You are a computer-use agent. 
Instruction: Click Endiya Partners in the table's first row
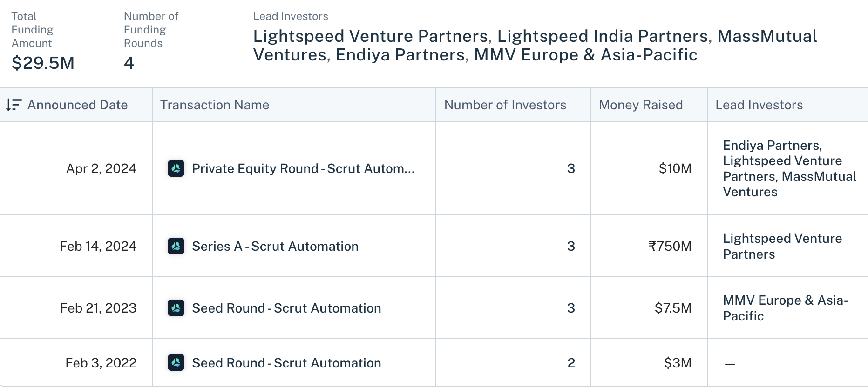771,146
